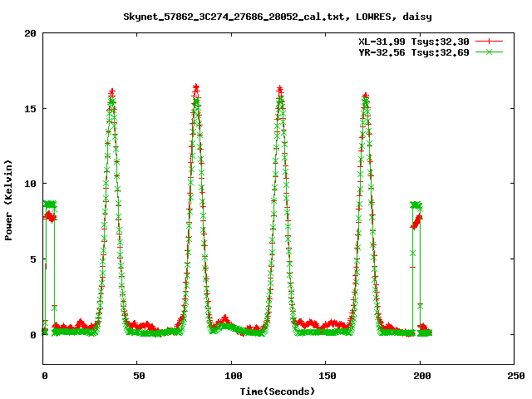532x399 pixels.
Task: Click the top of the second peak
Action: pyautogui.click(x=196, y=88)
